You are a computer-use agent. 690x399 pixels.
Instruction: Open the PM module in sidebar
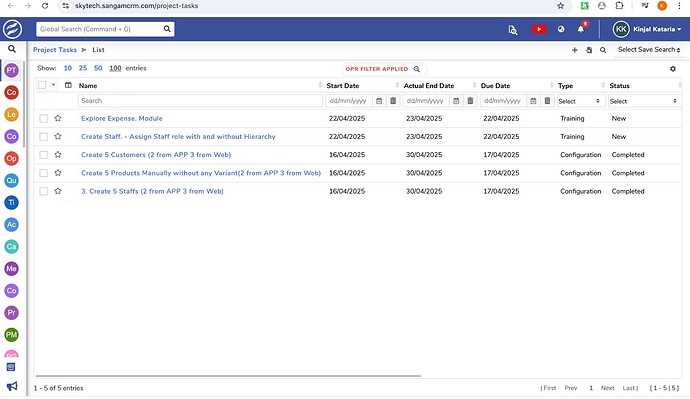[11, 335]
